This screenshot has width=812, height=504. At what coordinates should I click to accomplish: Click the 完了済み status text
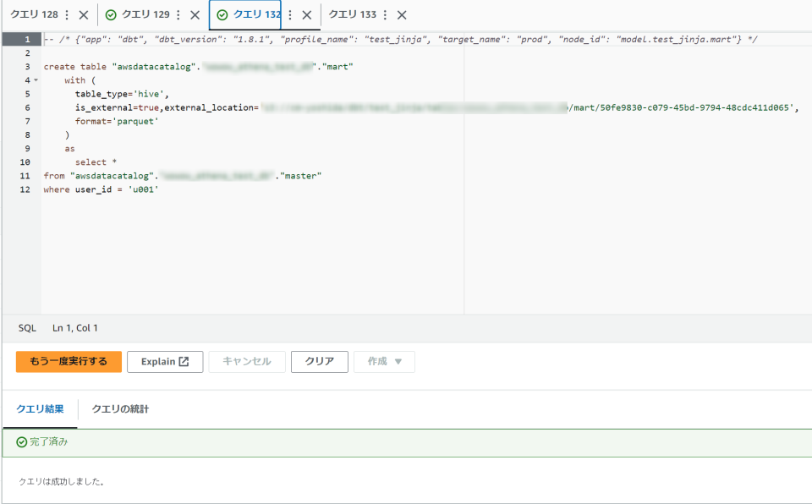49,441
